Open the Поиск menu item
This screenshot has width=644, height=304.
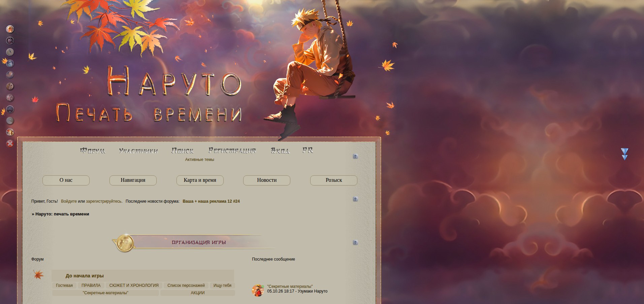pyautogui.click(x=183, y=150)
